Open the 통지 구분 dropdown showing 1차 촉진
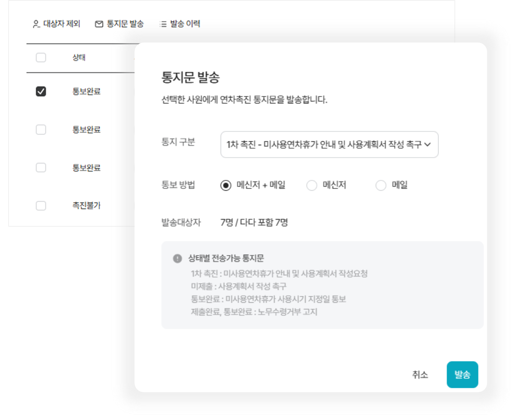This screenshot has height=420, width=515. [x=323, y=145]
